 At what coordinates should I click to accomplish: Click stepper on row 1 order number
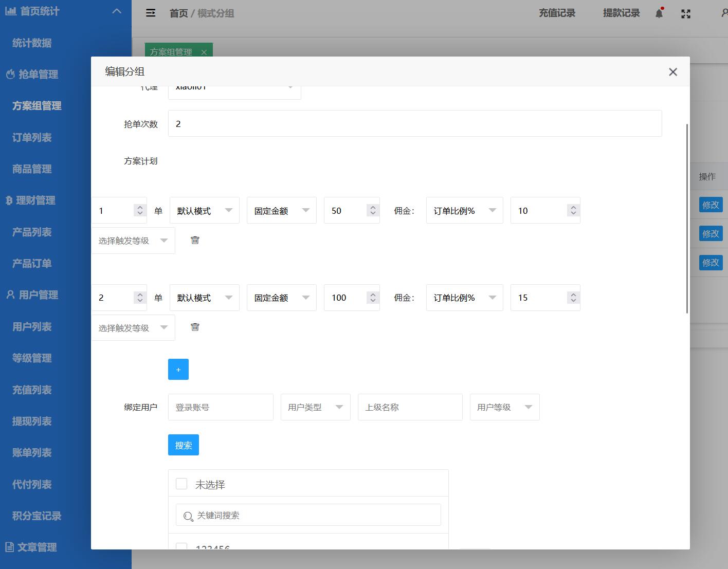140,210
